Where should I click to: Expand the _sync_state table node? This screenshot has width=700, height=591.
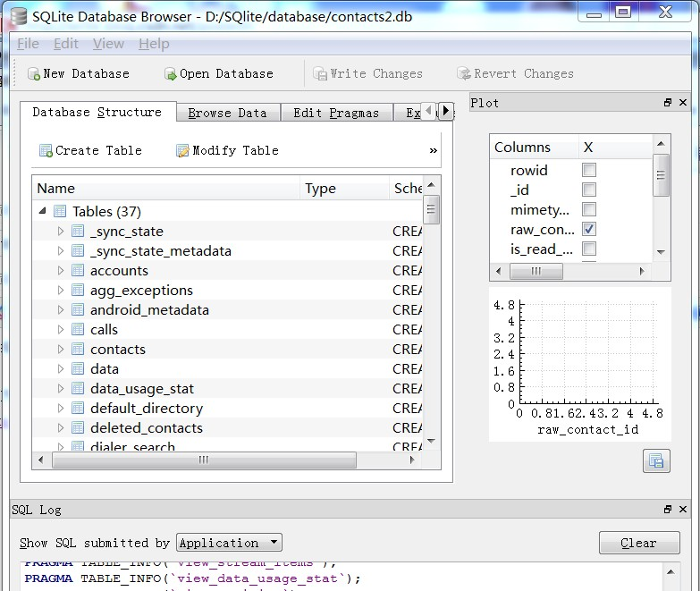pyautogui.click(x=61, y=232)
